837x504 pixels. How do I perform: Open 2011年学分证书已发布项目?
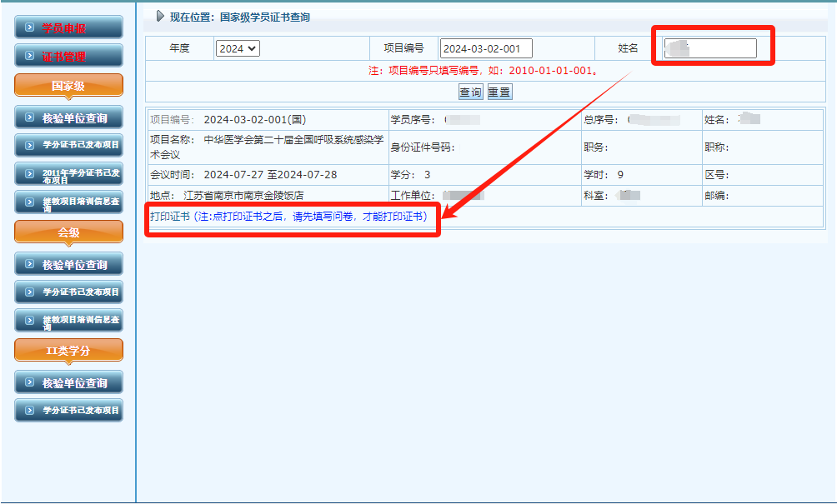(x=68, y=173)
